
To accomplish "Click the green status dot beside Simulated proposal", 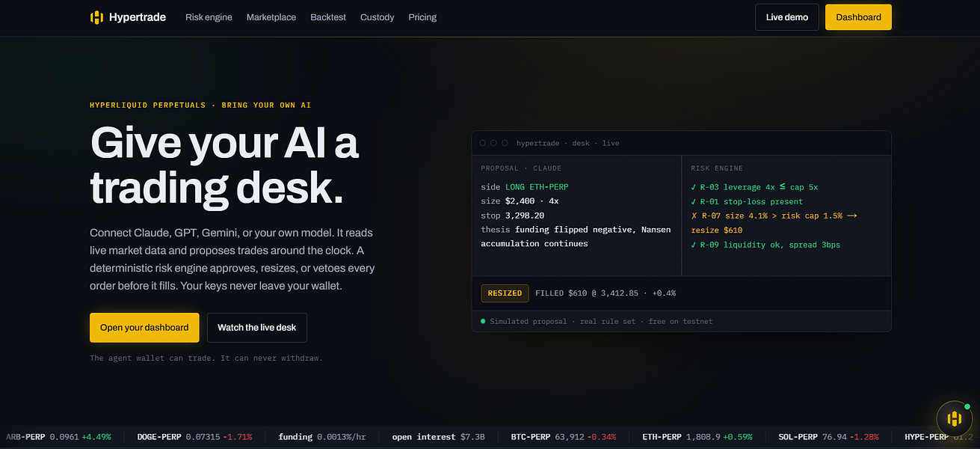I will coord(483,321).
